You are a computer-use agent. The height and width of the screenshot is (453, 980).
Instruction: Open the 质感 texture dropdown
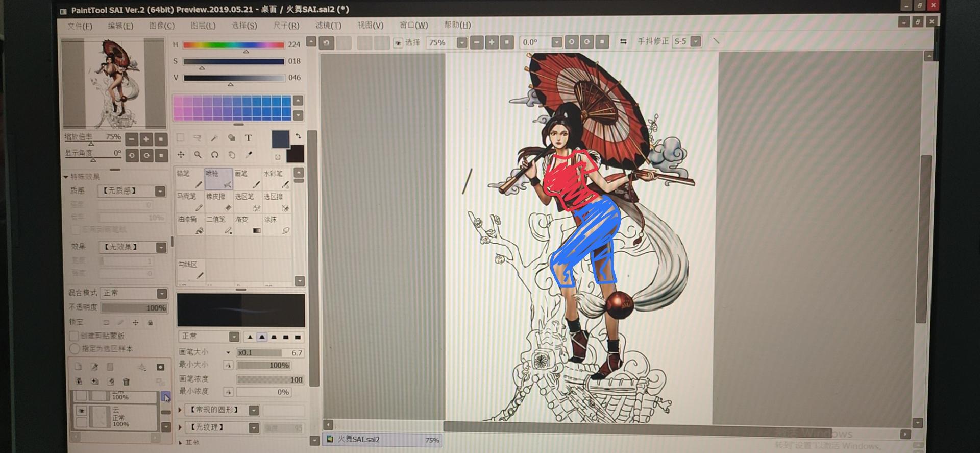click(x=160, y=191)
